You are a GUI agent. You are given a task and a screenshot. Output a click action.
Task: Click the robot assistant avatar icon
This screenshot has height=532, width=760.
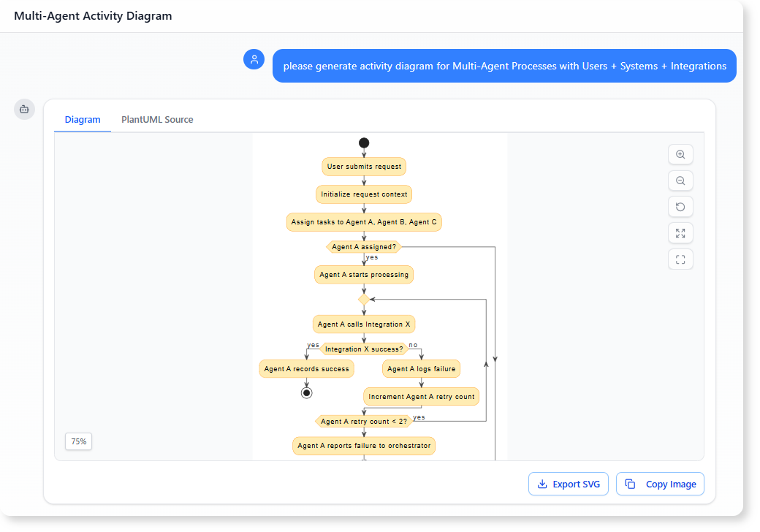[24, 109]
